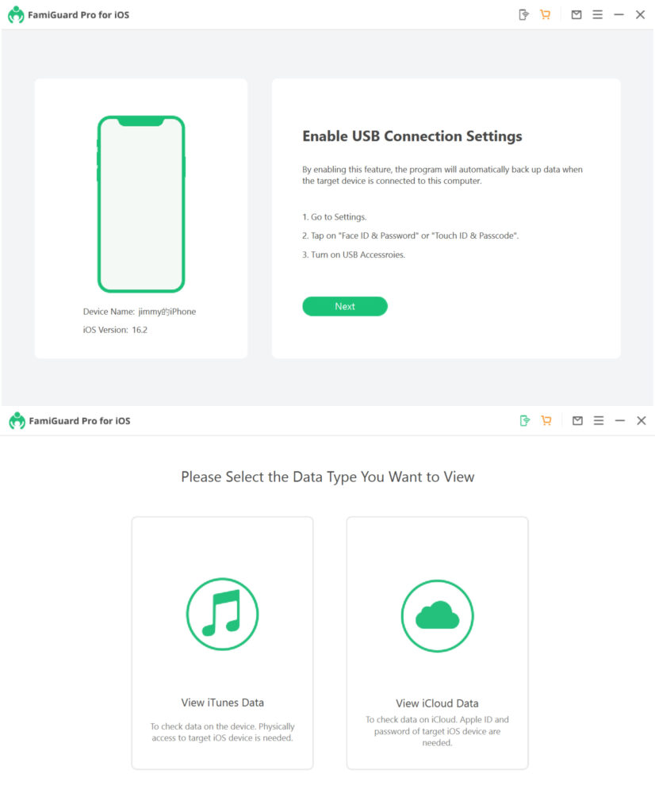Open shopping cart icon in top window

546,14
